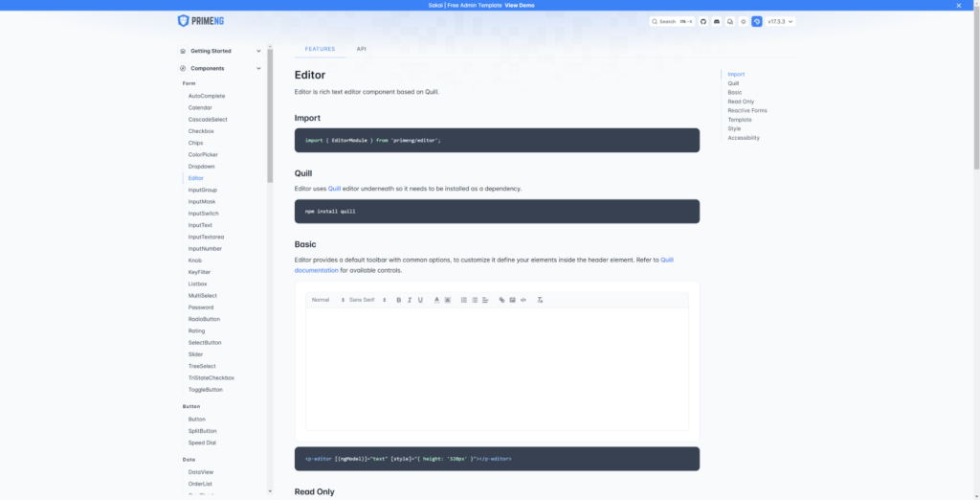Open the Normal heading size dropdown

(x=328, y=301)
